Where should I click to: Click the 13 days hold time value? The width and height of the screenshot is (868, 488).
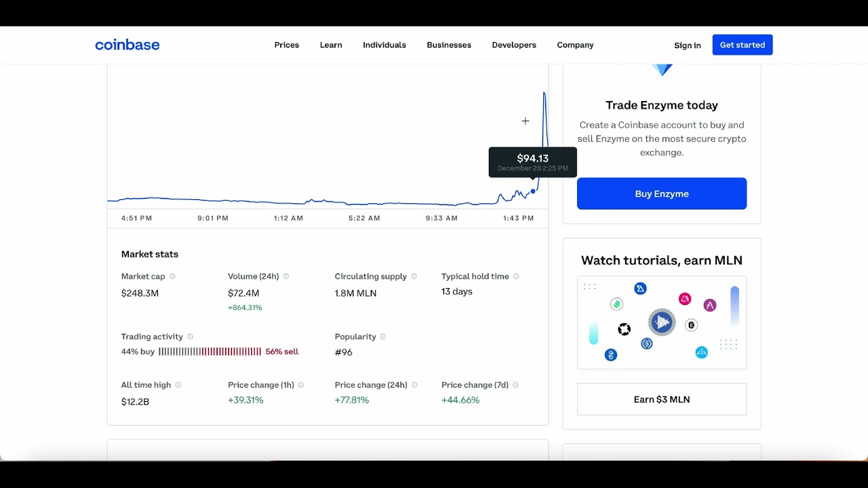point(457,291)
